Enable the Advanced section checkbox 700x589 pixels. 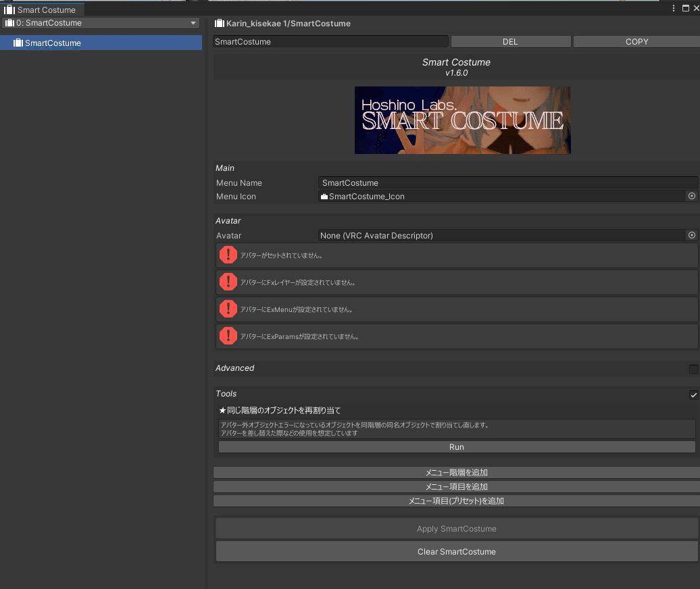tap(693, 369)
